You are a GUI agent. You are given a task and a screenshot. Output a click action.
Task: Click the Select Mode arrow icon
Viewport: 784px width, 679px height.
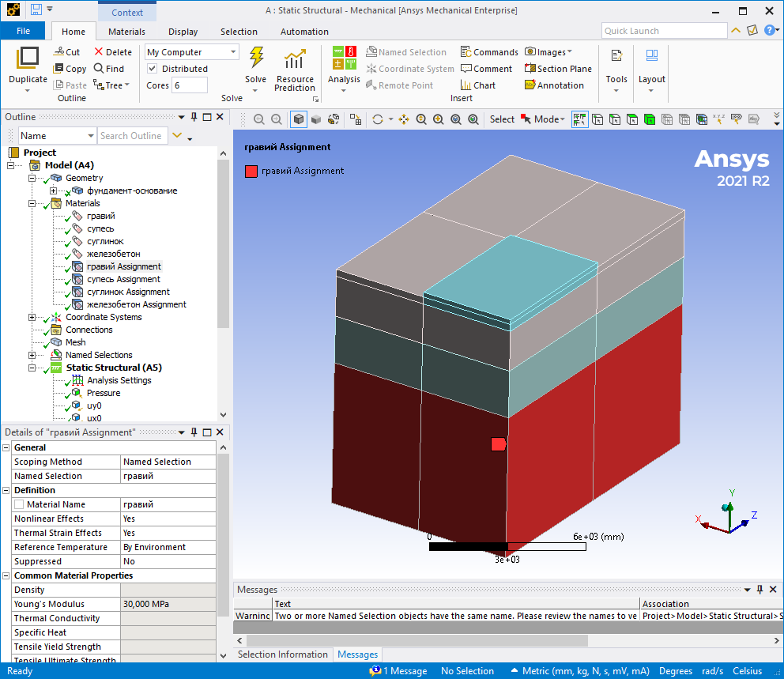coord(526,119)
